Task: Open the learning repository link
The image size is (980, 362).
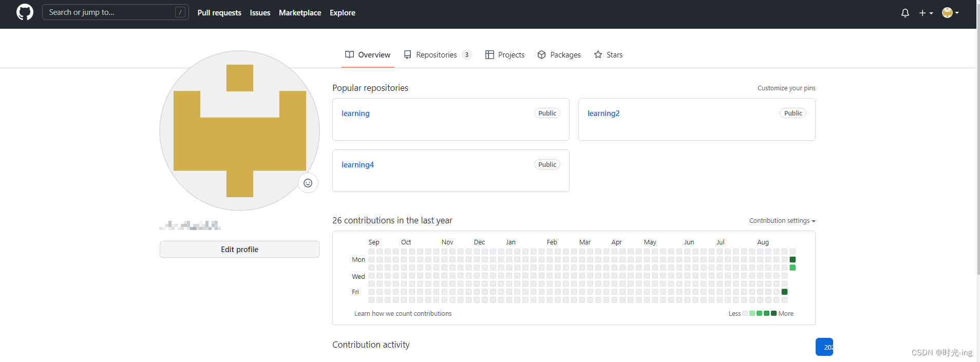Action: (x=355, y=113)
